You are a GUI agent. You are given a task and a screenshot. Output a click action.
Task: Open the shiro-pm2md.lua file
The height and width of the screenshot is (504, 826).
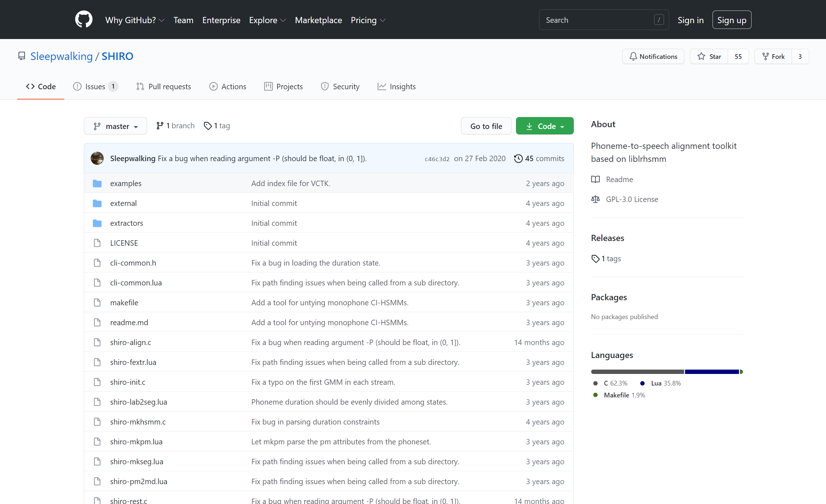(139, 482)
